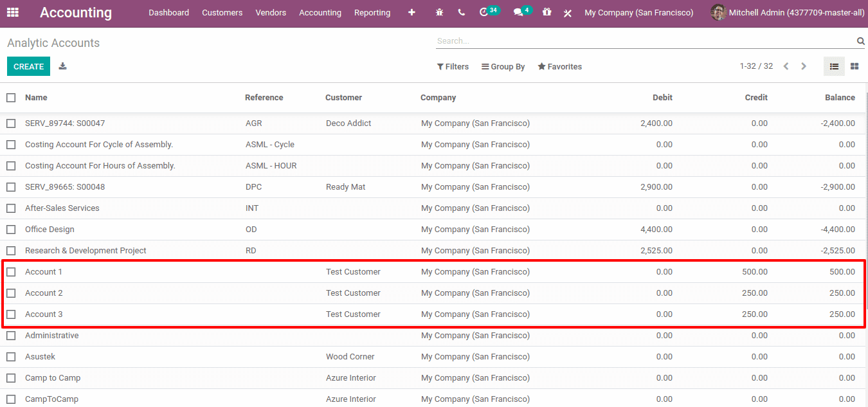This screenshot has height=407, width=868.
Task: Sort by the Reference column header
Action: point(264,98)
